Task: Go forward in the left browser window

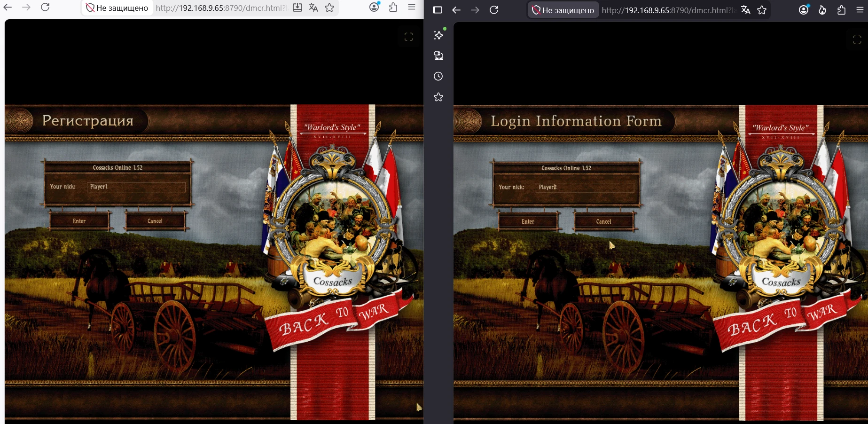Action: pyautogui.click(x=26, y=7)
